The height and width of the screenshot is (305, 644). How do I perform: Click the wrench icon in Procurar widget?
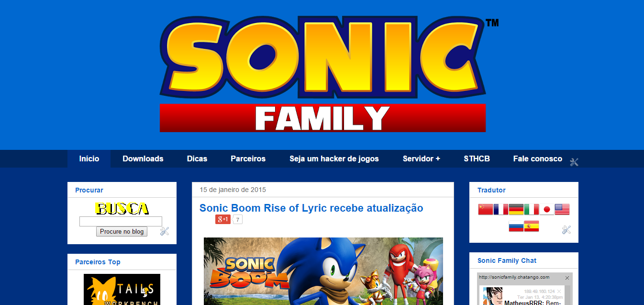(165, 231)
